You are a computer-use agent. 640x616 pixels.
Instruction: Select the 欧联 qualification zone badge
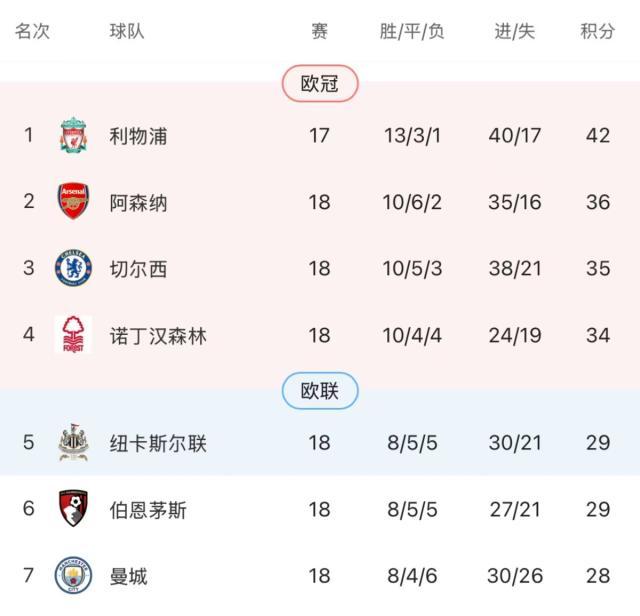point(320,391)
